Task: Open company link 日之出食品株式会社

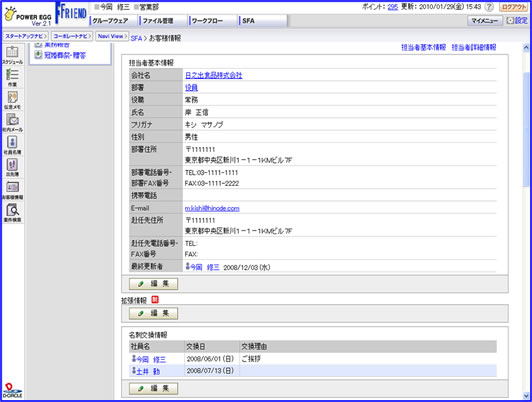Action: point(213,75)
